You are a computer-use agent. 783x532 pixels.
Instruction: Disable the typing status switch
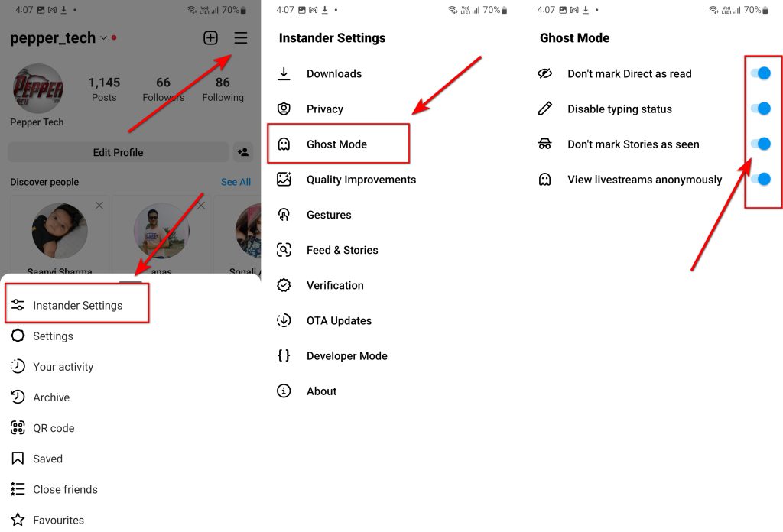pyautogui.click(x=761, y=109)
